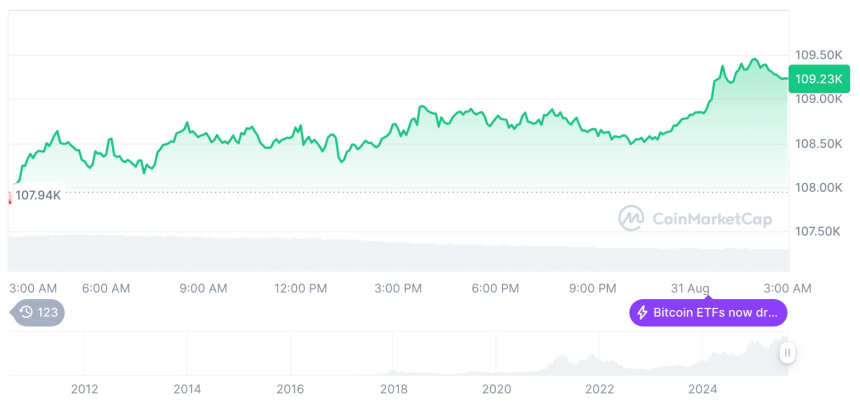Jump to 2022 in the range navigator

[599, 389]
